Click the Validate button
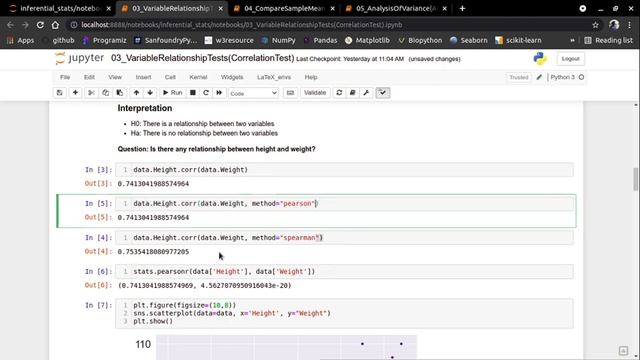 click(315, 93)
